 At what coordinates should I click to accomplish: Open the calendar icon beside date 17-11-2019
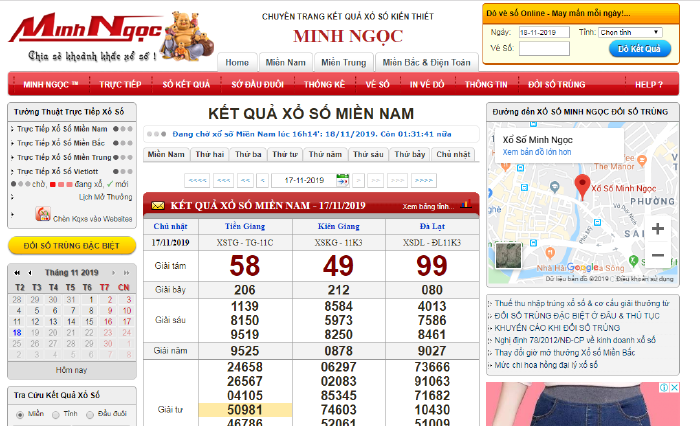(x=342, y=180)
